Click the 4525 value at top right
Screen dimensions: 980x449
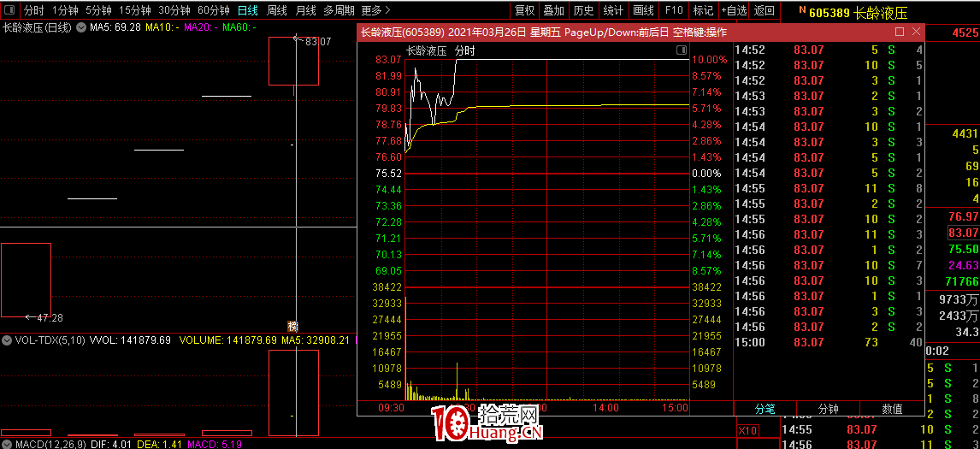(x=965, y=33)
